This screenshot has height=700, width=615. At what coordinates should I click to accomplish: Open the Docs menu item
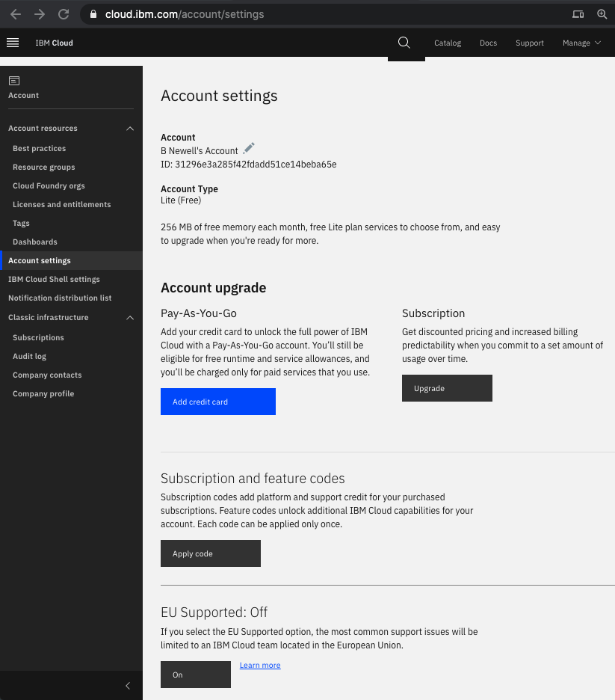[489, 43]
